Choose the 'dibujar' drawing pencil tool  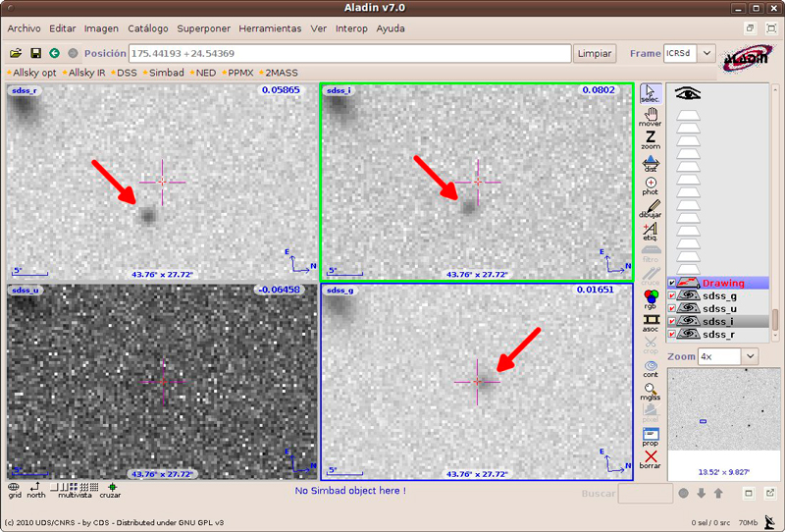point(651,209)
